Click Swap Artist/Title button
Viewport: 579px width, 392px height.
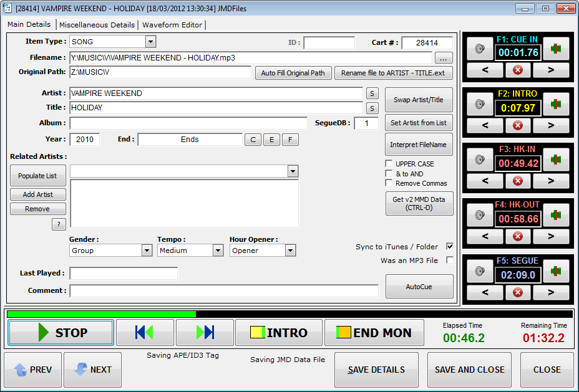(419, 100)
